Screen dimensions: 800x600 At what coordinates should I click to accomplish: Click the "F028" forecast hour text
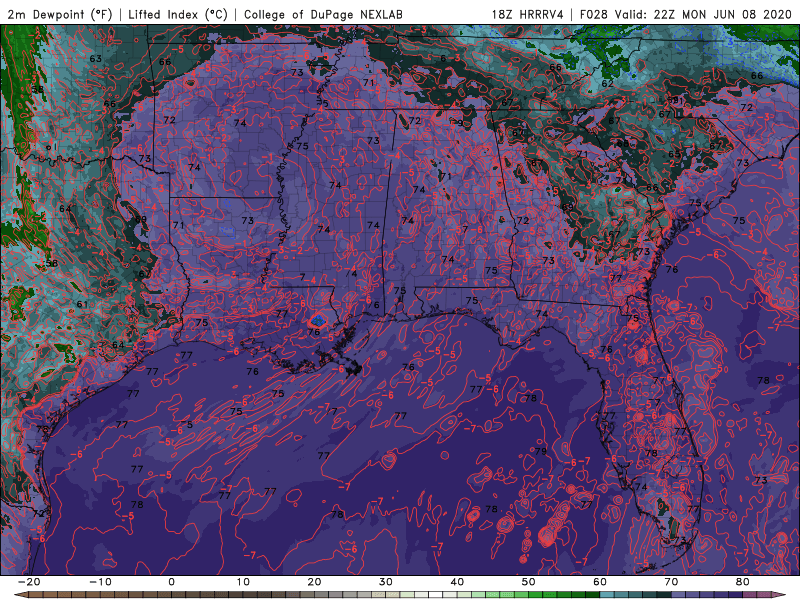[x=594, y=15]
